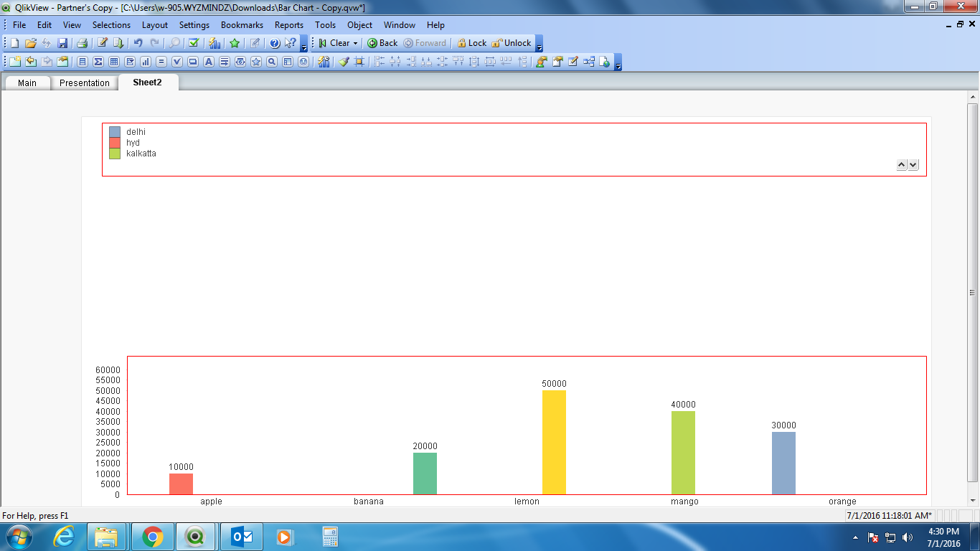Unlock the locked selections
Screen dimensions: 980x551
[x=512, y=43]
